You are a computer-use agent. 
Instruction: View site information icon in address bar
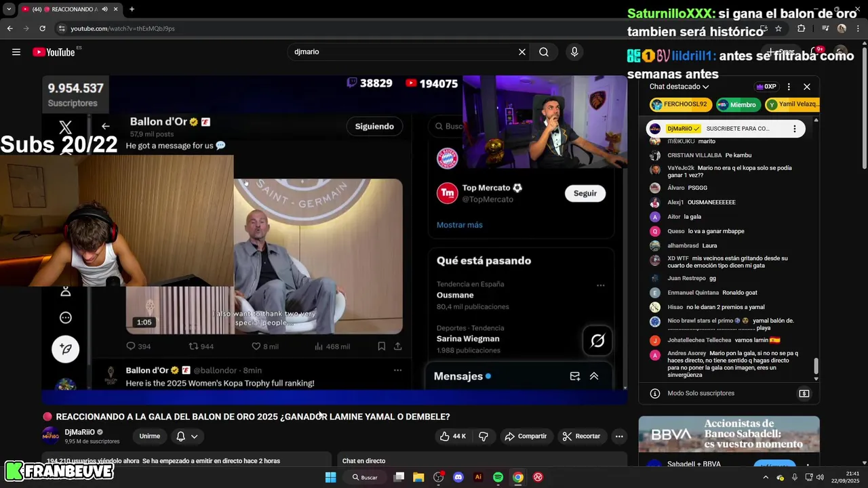[62, 28]
